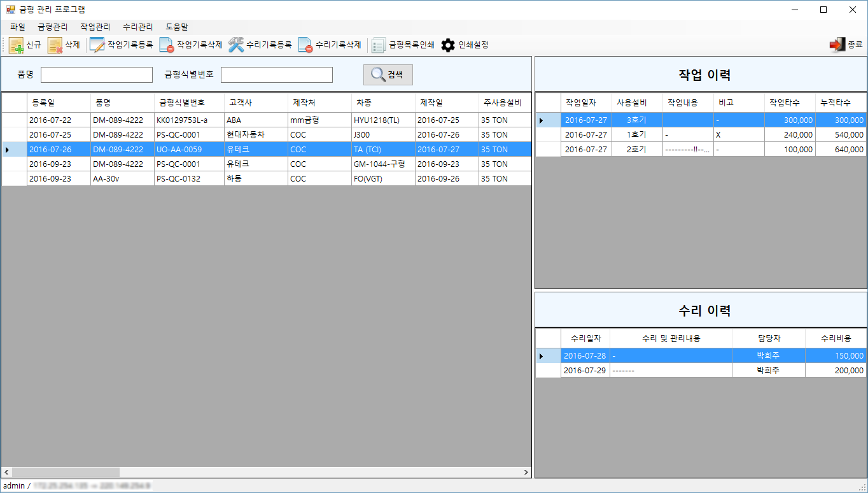Viewport: 868px width, 493px height.
Task: Open the 작업관리 menu
Action: [x=95, y=27]
